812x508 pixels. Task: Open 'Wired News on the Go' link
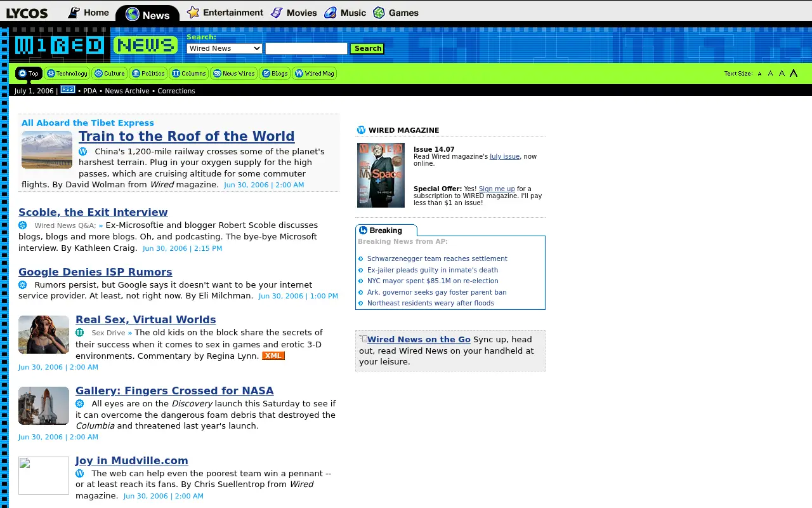click(x=419, y=339)
